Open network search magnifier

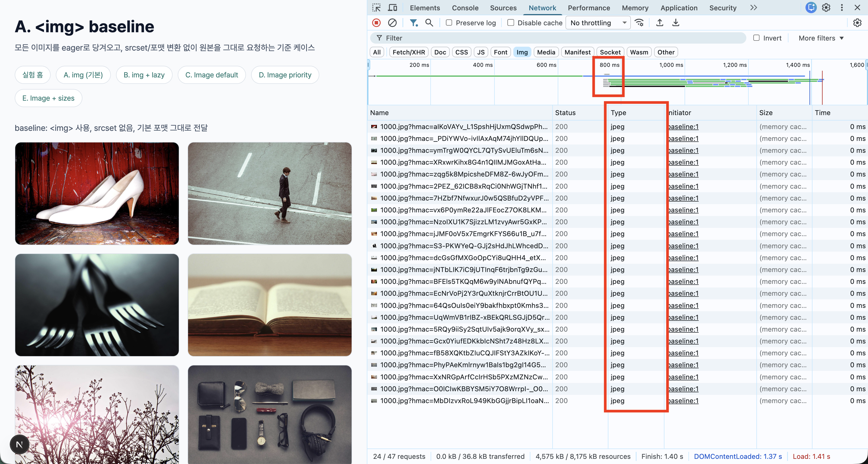click(x=429, y=23)
